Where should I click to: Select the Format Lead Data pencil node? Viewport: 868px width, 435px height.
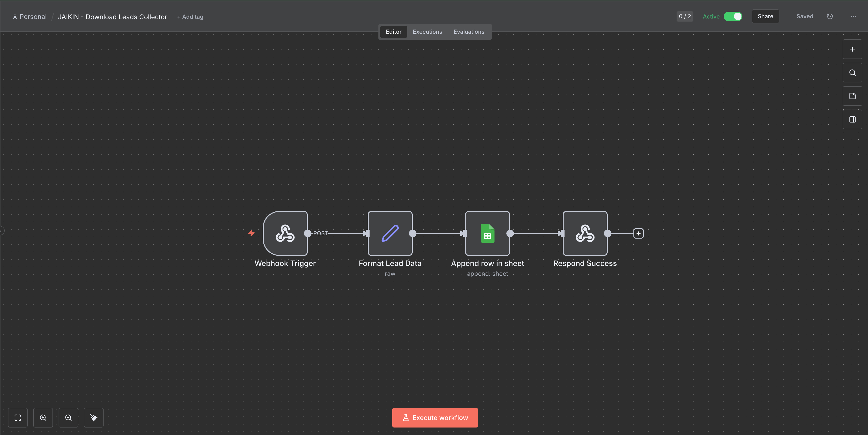click(390, 233)
